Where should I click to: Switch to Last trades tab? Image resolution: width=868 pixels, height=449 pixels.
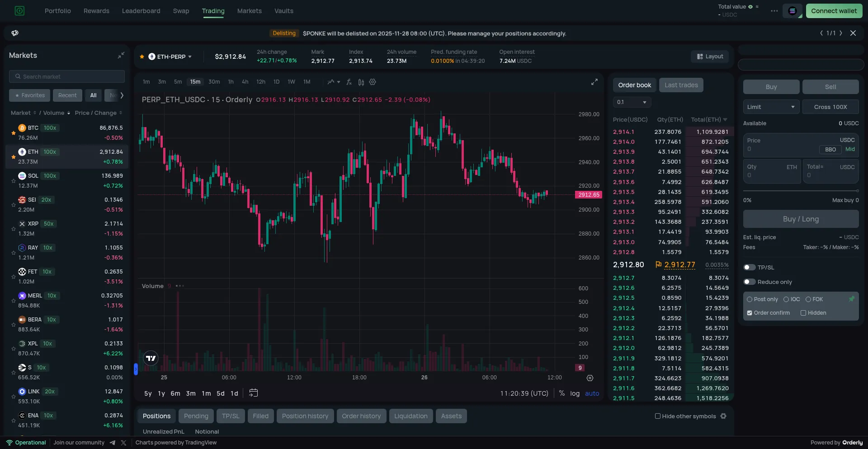tap(681, 85)
